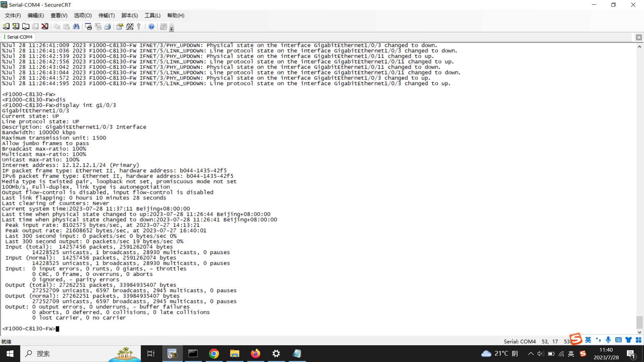This screenshot has width=644, height=362.
Task: Toggle the Sogou soft keyboard icon
Action: 619,340
